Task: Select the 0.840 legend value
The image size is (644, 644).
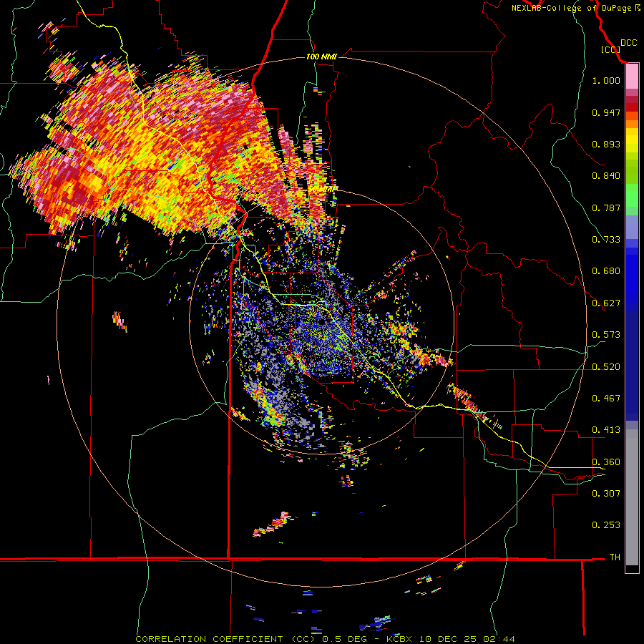Action: (606, 176)
